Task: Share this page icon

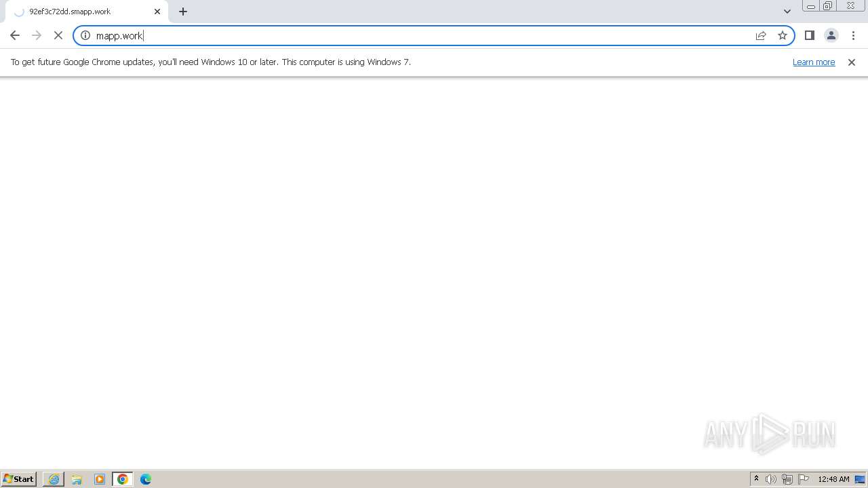Action: 761,35
